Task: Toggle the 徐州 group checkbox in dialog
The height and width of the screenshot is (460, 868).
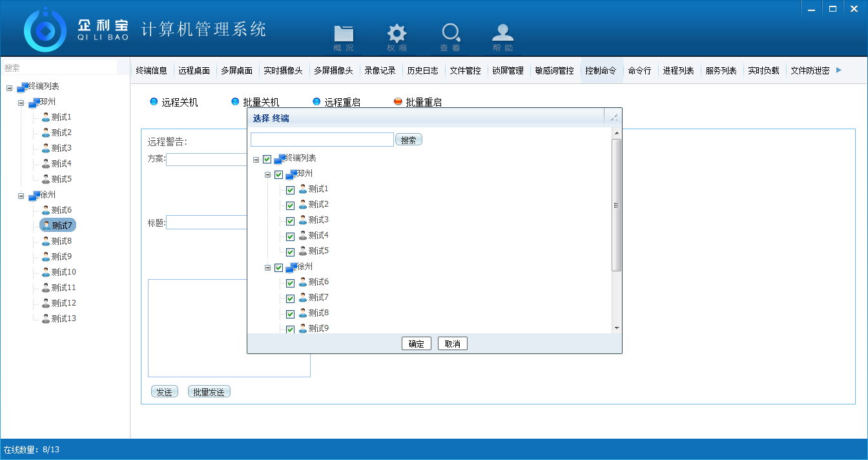Action: click(x=279, y=267)
